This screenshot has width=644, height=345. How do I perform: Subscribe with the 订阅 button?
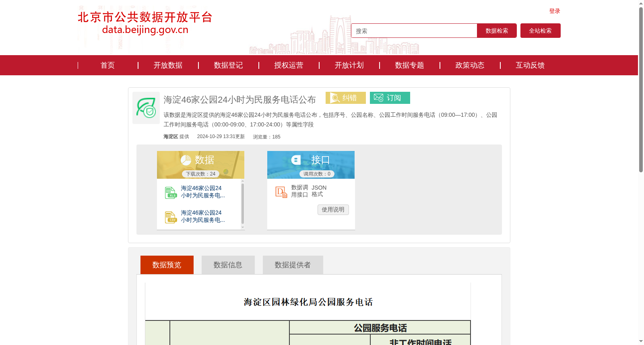click(390, 98)
